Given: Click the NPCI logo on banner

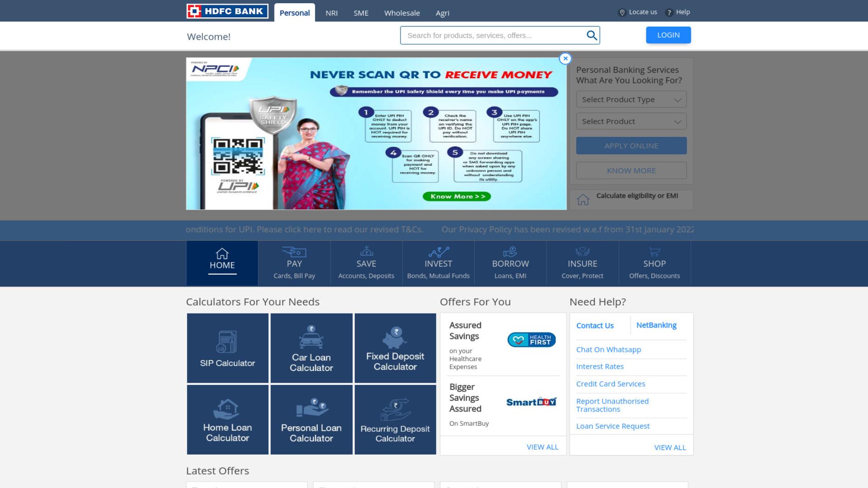Looking at the screenshot, I should [x=215, y=69].
